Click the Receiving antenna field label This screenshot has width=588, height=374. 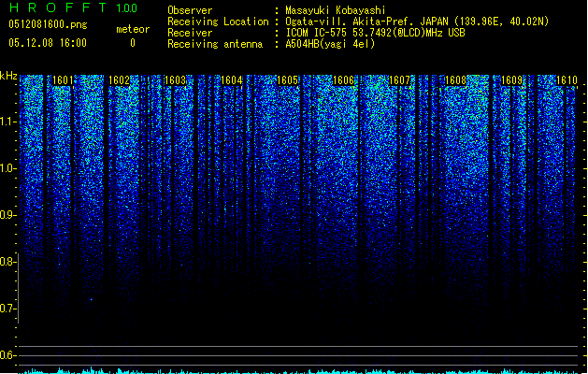coord(215,44)
